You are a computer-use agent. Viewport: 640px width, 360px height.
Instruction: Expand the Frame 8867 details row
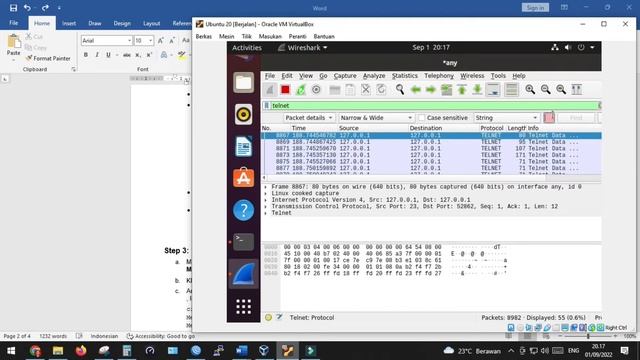266,187
